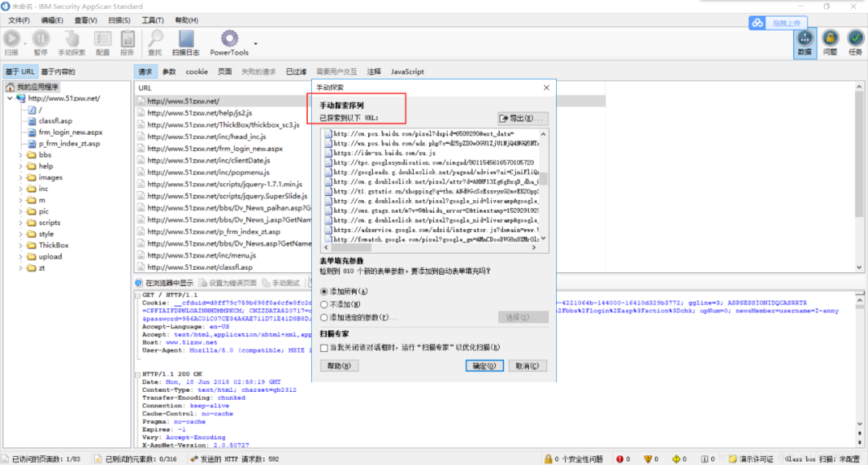
Task: Click the Help button in dialog
Action: click(339, 366)
